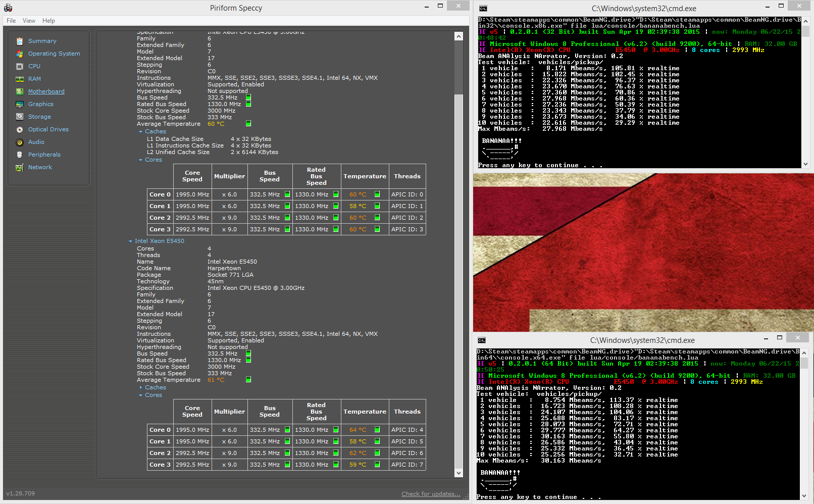Viewport: 814px width, 504px height.
Task: Open the Storage section label
Action: pos(39,117)
